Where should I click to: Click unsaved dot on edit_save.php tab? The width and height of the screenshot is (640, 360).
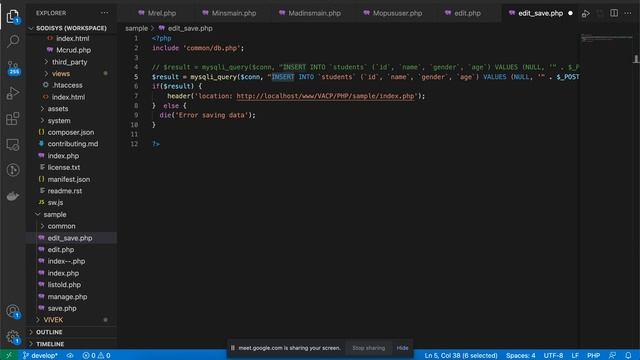coord(570,13)
